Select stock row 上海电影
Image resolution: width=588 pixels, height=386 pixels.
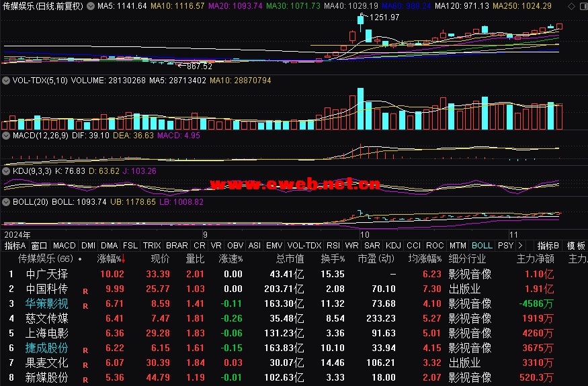click(294, 333)
